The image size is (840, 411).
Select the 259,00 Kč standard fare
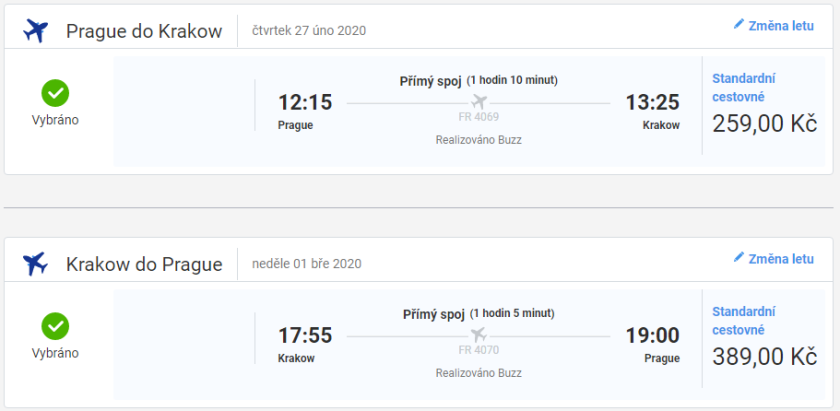[x=764, y=123]
